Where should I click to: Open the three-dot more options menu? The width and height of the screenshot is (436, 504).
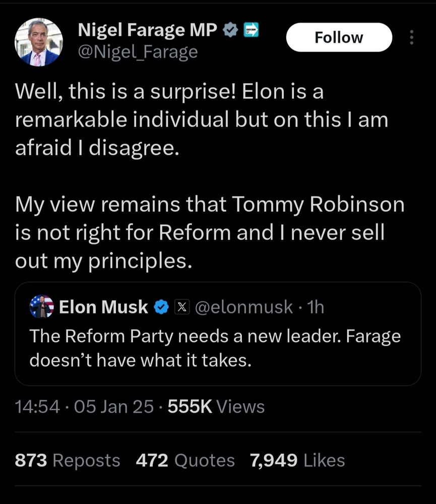point(411,38)
